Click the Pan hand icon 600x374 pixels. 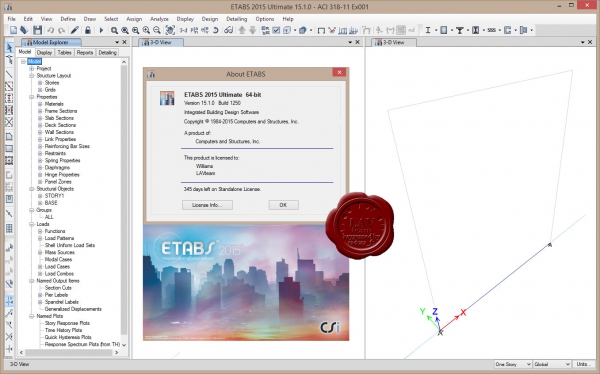tap(170, 30)
